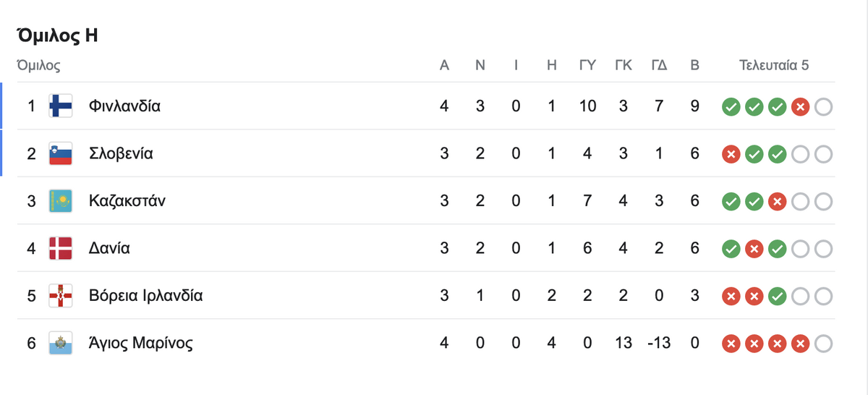
Task: Open the Σλοβενία team link
Action: click(x=121, y=154)
